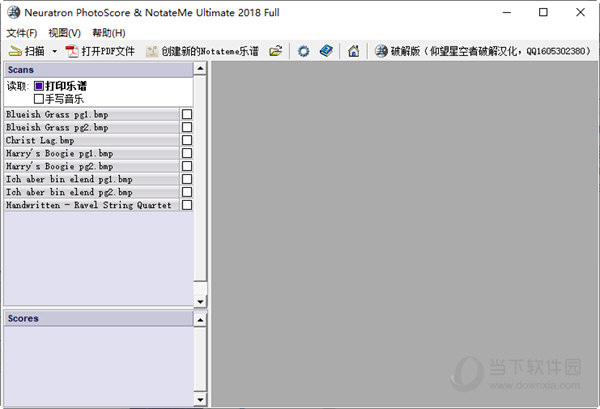Check the box for Ich aber bin elend pg1.bmp
This screenshot has width=600, height=409.
tap(187, 179)
